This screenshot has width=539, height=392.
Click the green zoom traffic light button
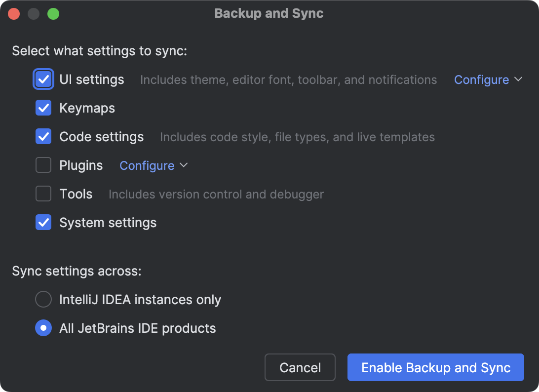pyautogui.click(x=53, y=14)
